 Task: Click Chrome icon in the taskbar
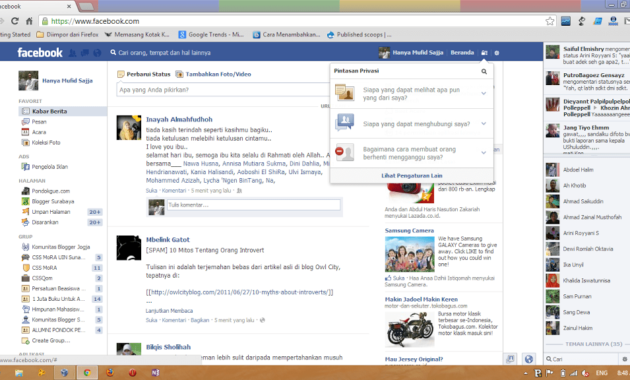87,373
